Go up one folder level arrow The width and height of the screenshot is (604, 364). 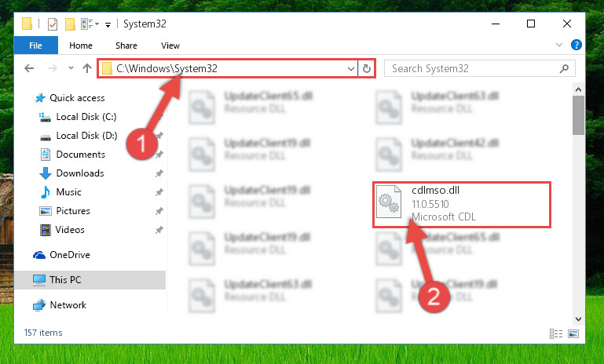(x=87, y=68)
